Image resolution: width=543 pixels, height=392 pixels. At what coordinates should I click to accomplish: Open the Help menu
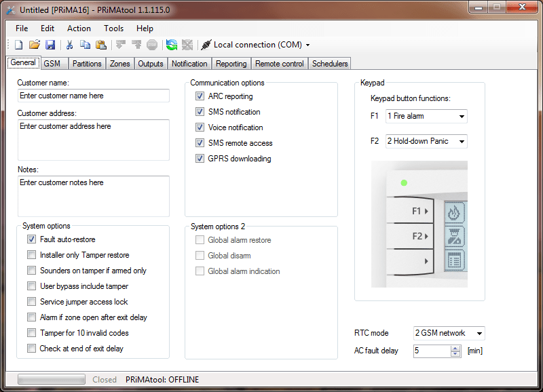click(x=145, y=28)
